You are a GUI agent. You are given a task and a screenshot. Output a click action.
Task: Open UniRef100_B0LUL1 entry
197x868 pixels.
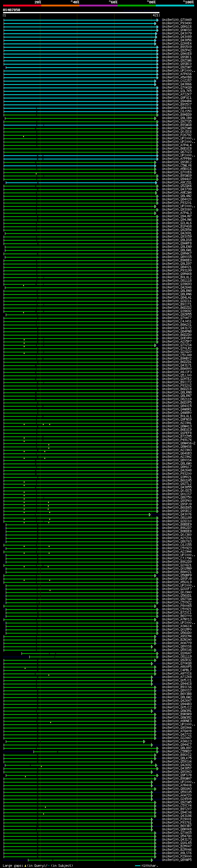(177, 416)
